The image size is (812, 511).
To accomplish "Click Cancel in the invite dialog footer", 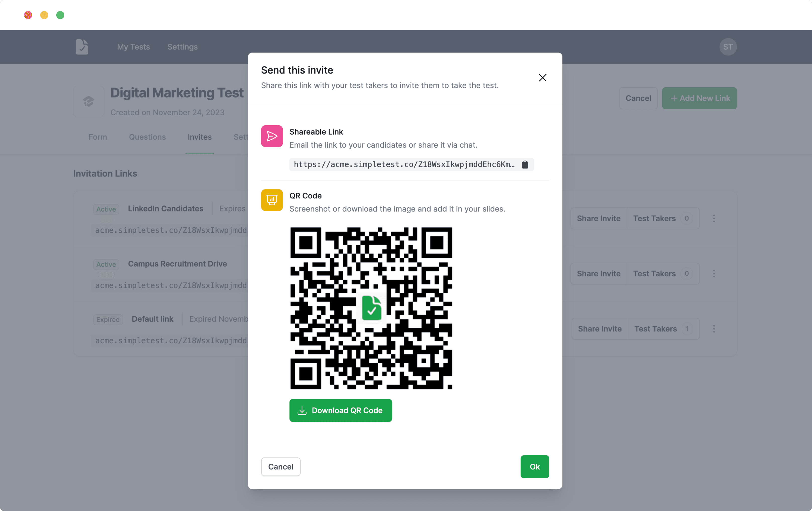I will (x=281, y=466).
